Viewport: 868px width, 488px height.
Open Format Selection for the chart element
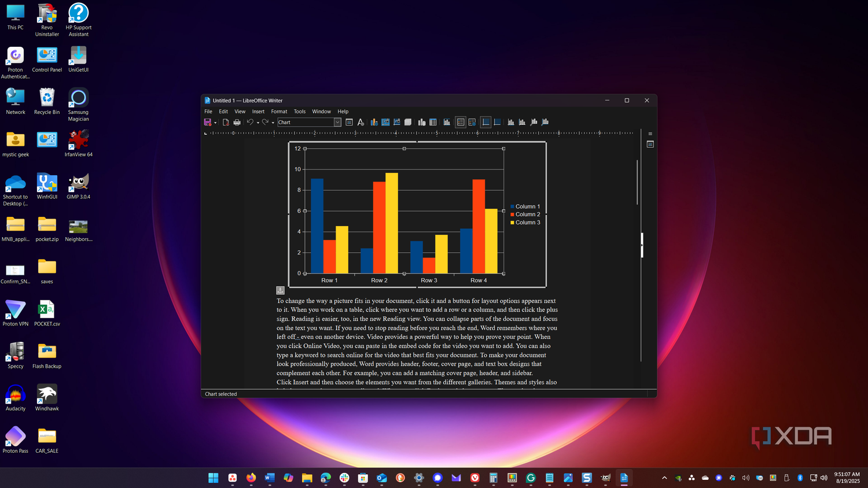[349, 122]
